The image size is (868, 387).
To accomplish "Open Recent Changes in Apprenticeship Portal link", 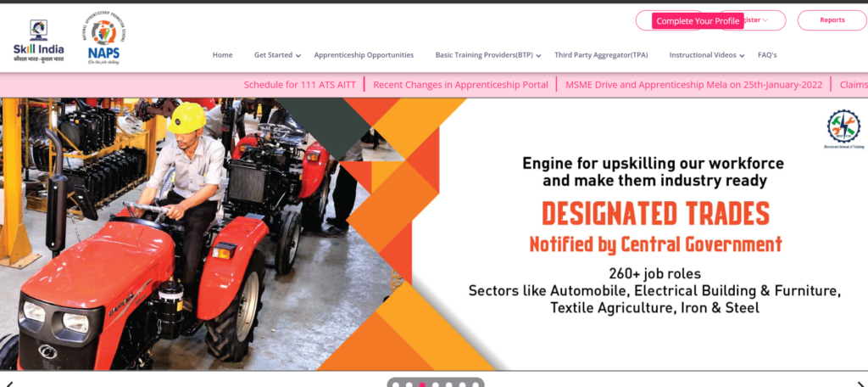I will (460, 85).
